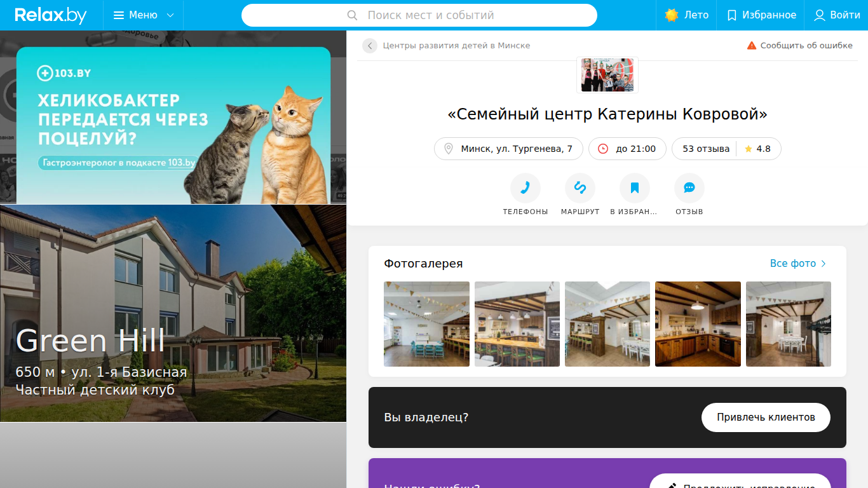Click the Фотогалерея heading
This screenshot has height=488, width=868.
pos(423,263)
